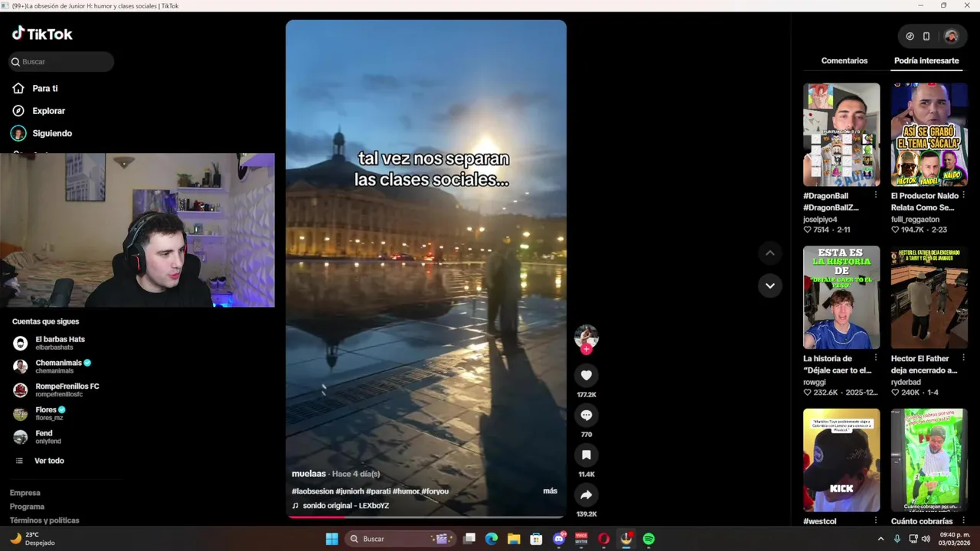The image size is (980, 551).
Task: Open the rowggi creator name
Action: [x=815, y=382]
